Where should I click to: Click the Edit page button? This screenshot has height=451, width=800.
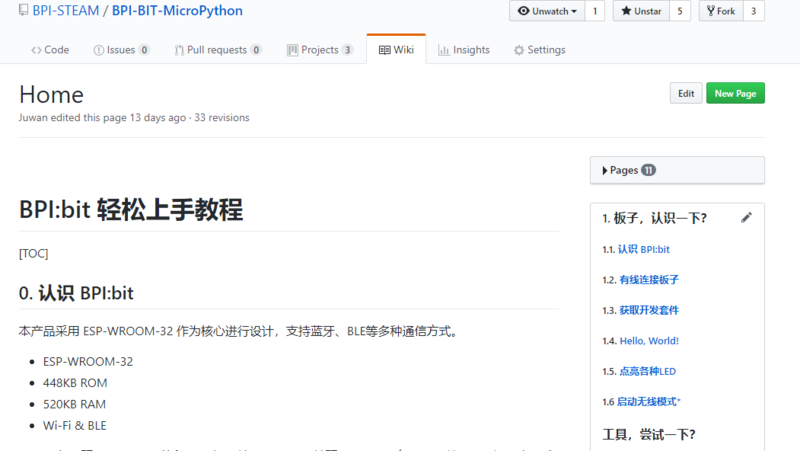click(x=686, y=93)
